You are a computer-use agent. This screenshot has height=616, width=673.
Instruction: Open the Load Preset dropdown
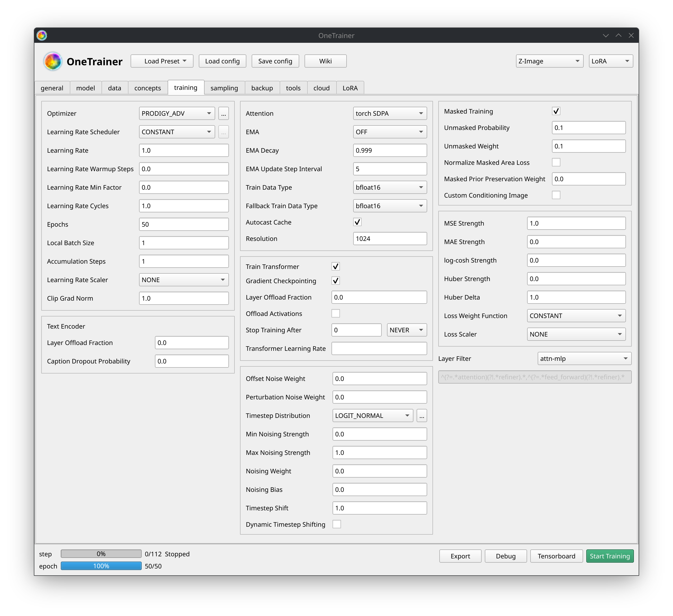[162, 61]
